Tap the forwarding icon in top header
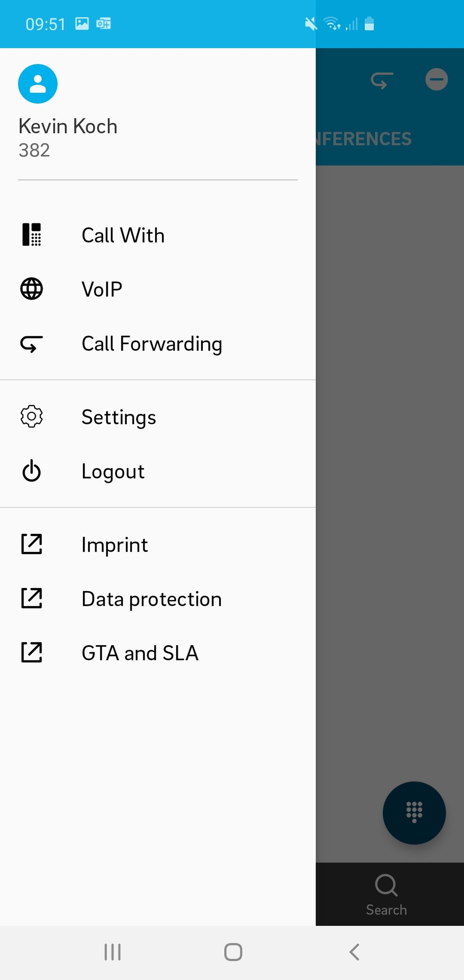The image size is (464, 980). (x=382, y=80)
